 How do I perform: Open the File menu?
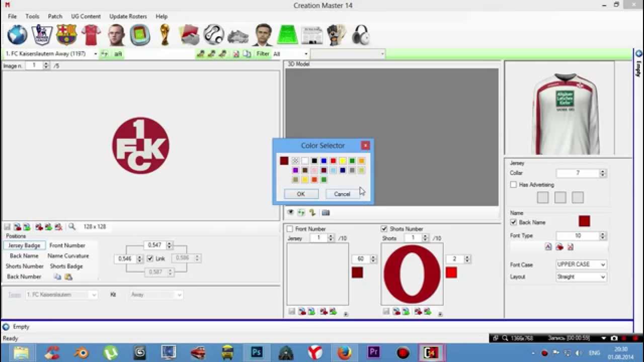pos(12,17)
